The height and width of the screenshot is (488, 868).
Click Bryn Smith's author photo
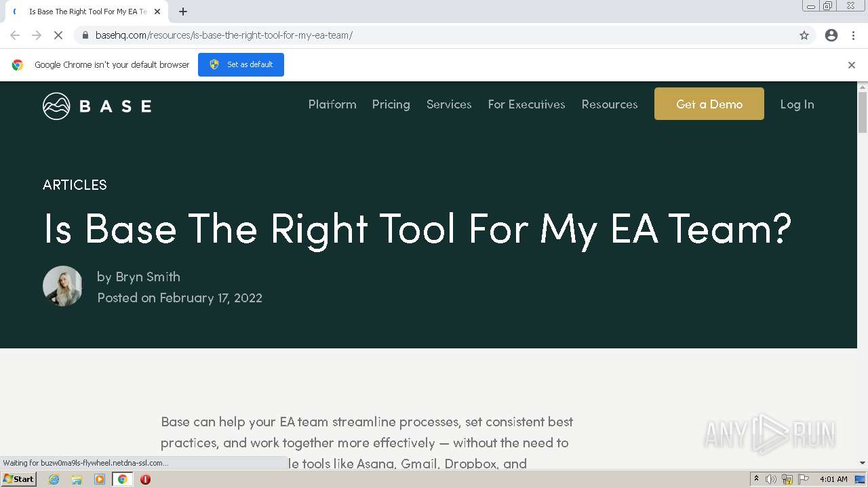click(62, 286)
